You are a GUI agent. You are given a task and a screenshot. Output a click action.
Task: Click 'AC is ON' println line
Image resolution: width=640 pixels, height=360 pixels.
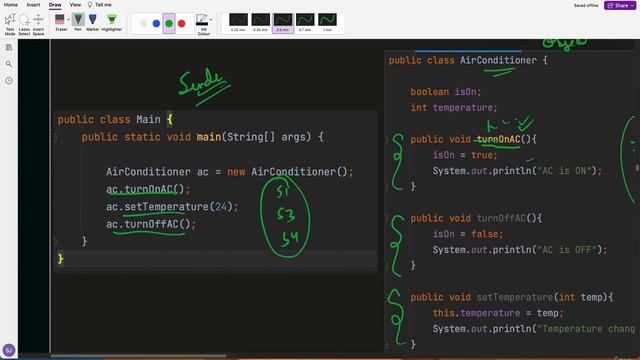pyautogui.click(x=517, y=171)
